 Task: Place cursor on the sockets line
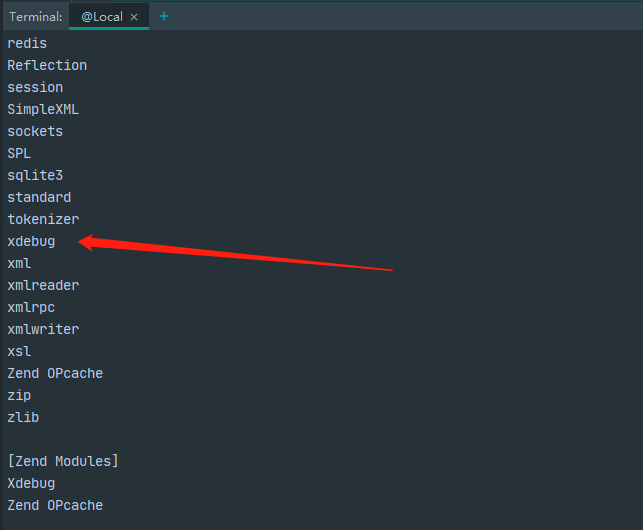click(35, 131)
